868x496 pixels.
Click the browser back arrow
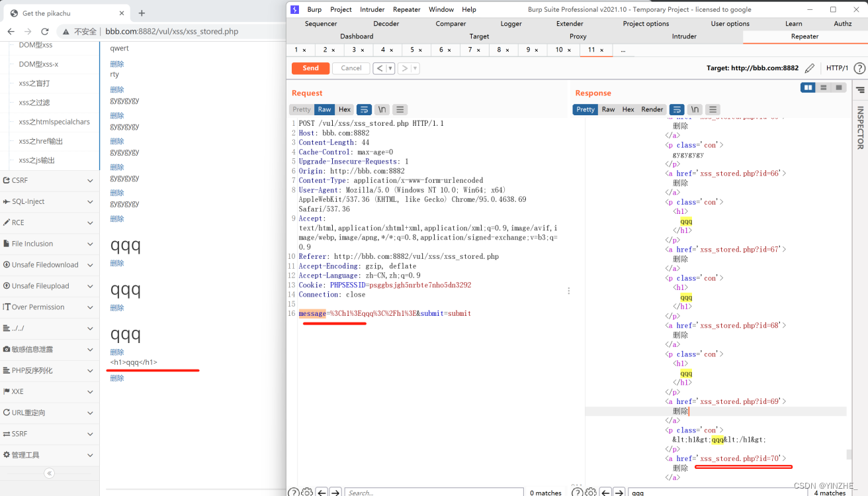[x=11, y=31]
